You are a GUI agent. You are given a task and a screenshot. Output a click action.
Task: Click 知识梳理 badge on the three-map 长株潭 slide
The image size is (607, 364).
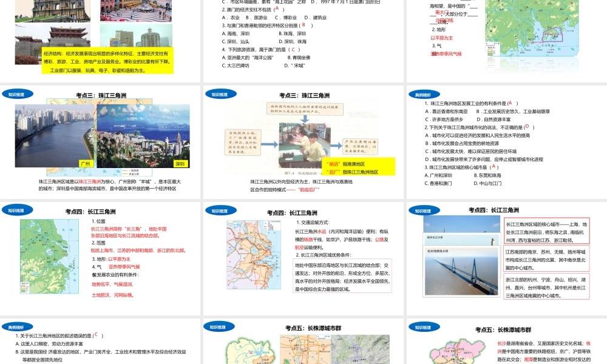click(219, 327)
